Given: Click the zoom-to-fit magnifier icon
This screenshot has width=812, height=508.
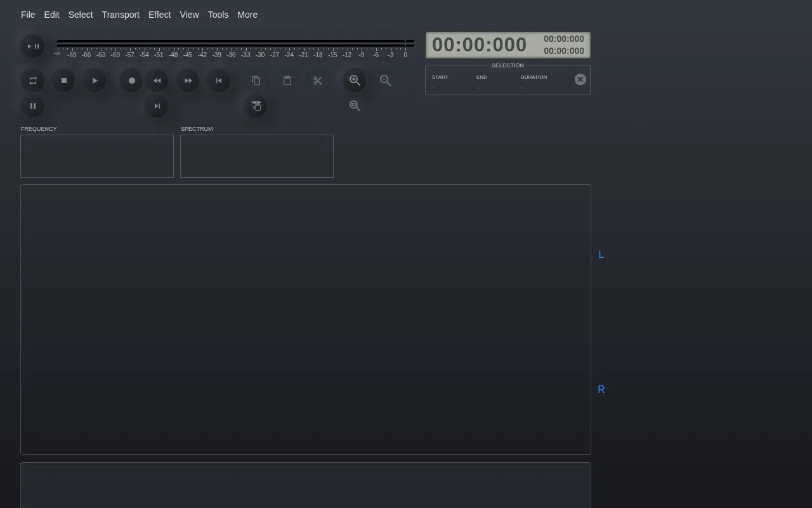Looking at the screenshot, I should pos(355,106).
